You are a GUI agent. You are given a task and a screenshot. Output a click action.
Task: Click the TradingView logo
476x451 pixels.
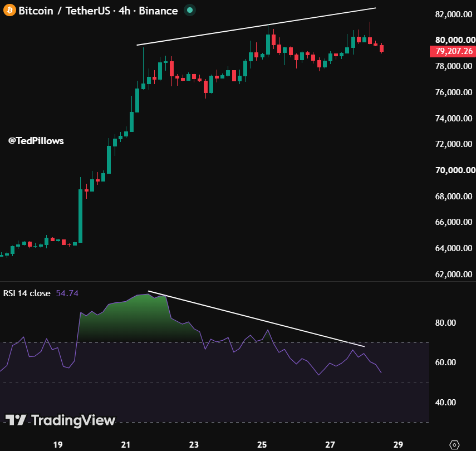[61, 420]
